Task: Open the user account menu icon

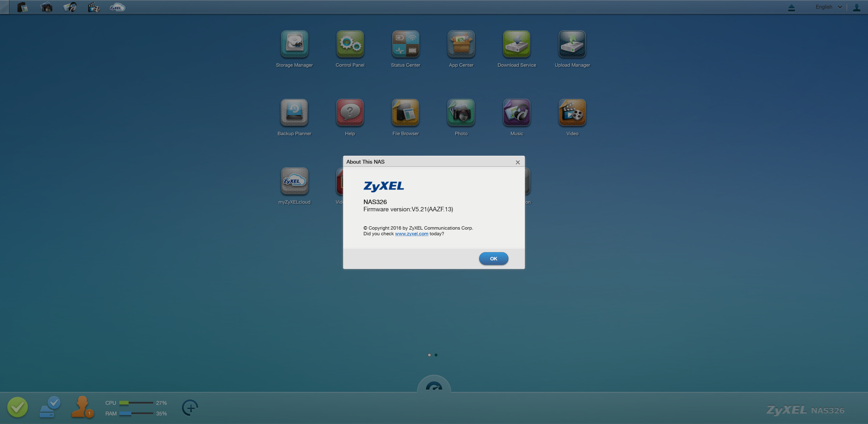Action: [856, 7]
